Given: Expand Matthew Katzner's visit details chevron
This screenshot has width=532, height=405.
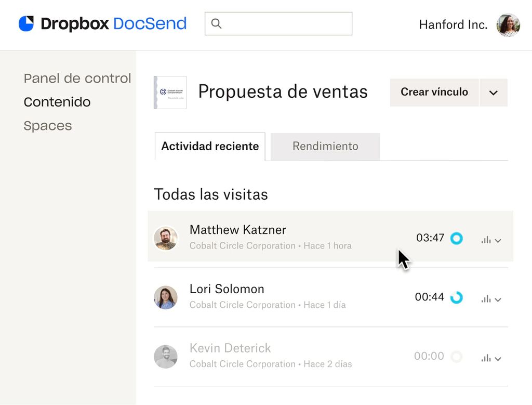Looking at the screenshot, I should [x=499, y=240].
